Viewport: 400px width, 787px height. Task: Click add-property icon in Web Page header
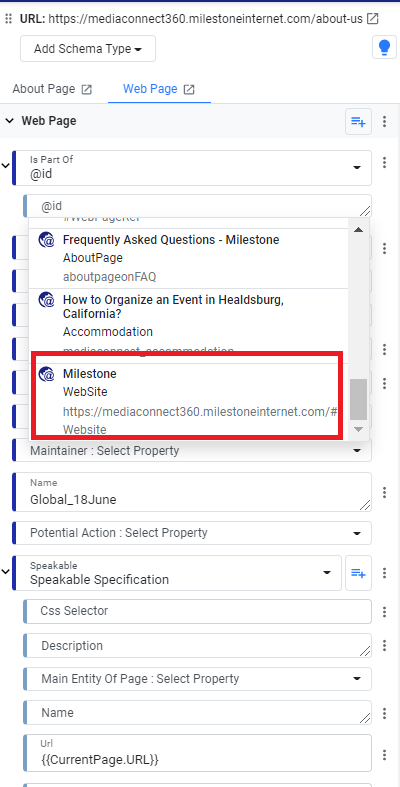coord(358,121)
